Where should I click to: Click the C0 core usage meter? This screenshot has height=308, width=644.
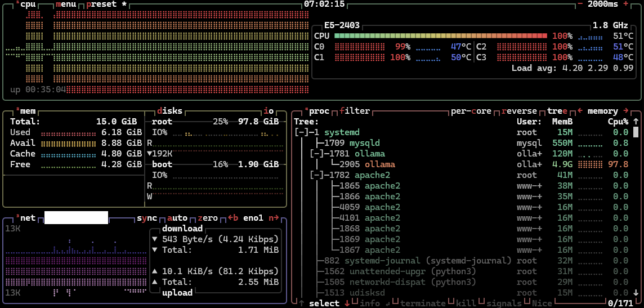360,47
